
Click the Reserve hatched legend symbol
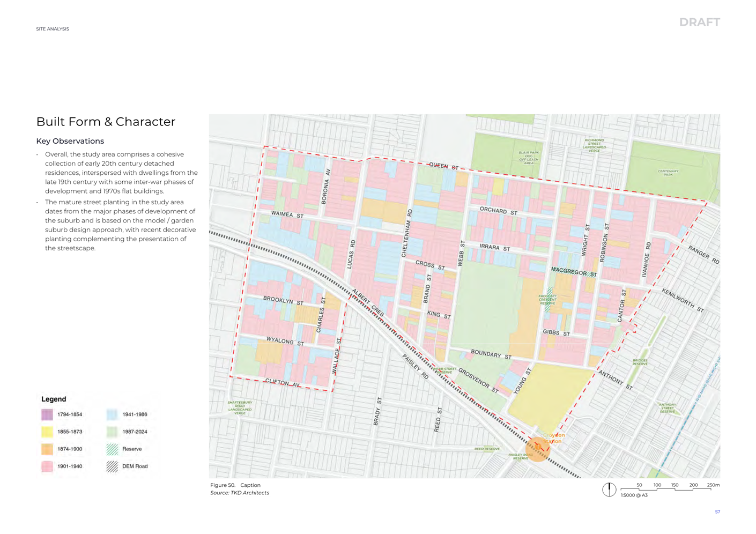pyautogui.click(x=112, y=449)
